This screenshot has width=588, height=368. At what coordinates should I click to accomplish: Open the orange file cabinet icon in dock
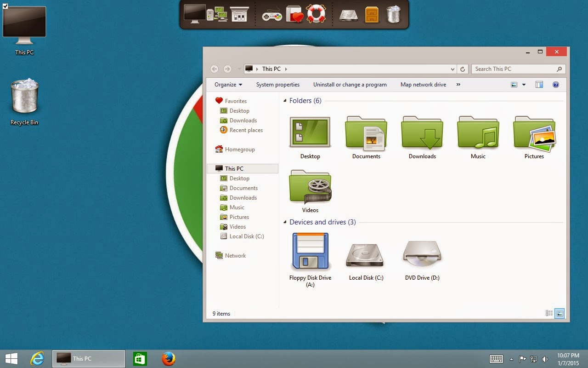(x=372, y=14)
